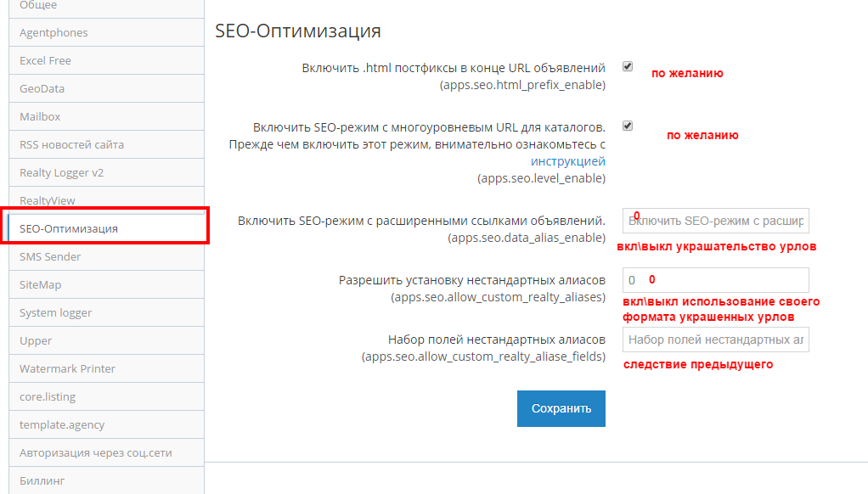
Task: Open the Agentphones settings section
Action: pyautogui.click(x=106, y=32)
